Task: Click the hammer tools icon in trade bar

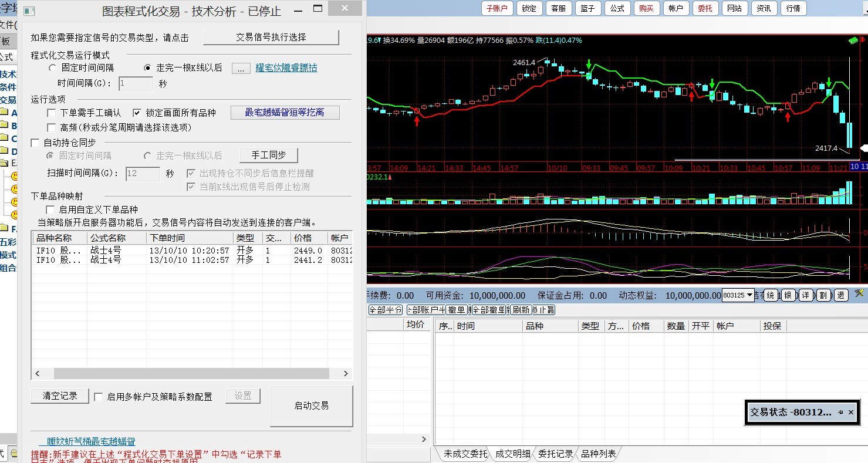Action: pyautogui.click(x=860, y=293)
